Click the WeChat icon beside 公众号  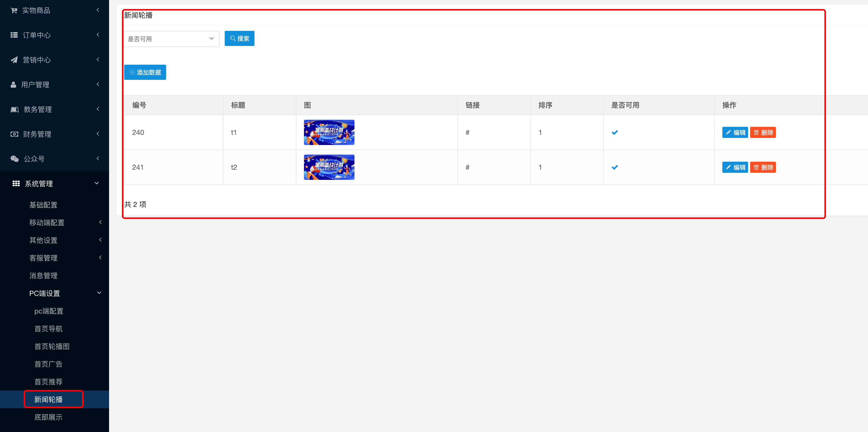[x=14, y=159]
